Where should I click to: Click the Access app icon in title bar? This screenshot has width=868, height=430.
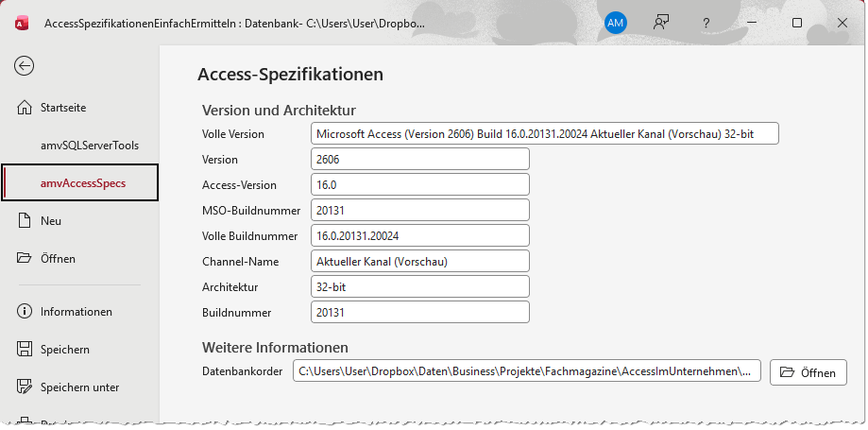(23, 24)
